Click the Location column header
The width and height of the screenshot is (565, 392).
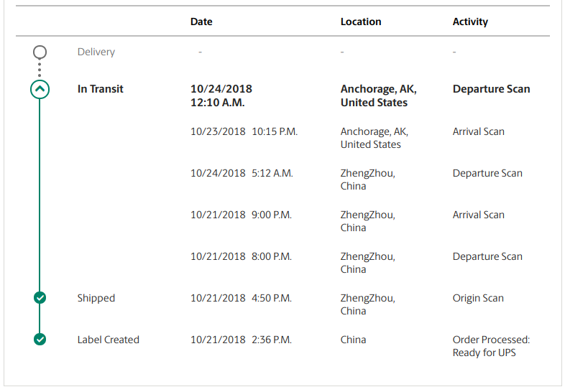(x=361, y=22)
